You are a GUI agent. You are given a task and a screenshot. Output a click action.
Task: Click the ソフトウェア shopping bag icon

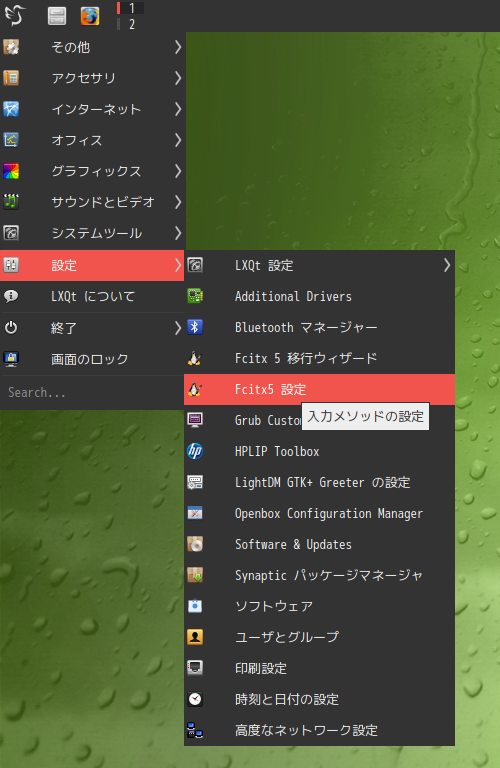[x=195, y=606]
